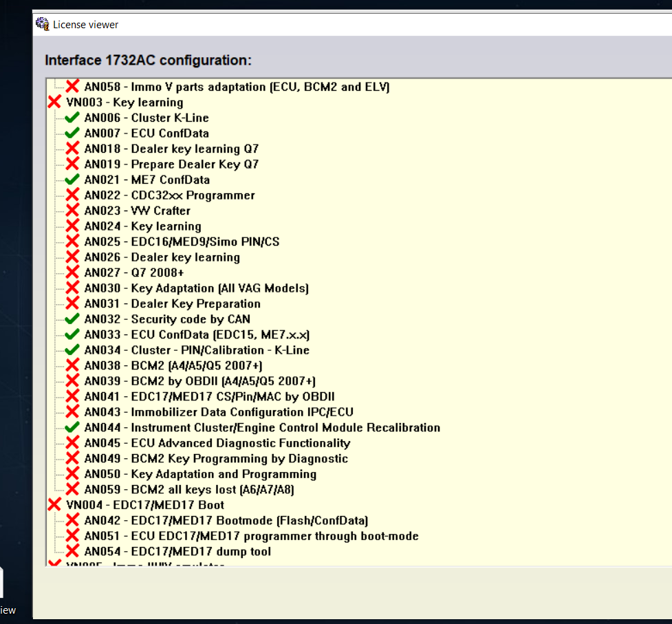The height and width of the screenshot is (624, 672).
Task: Click the red X beside AN045
Action: click(x=72, y=442)
